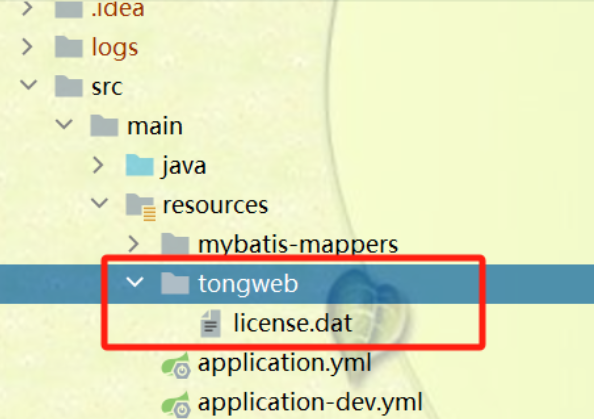The height and width of the screenshot is (419, 596).
Task: Collapse the tongweb folder chevron
Action: point(135,282)
